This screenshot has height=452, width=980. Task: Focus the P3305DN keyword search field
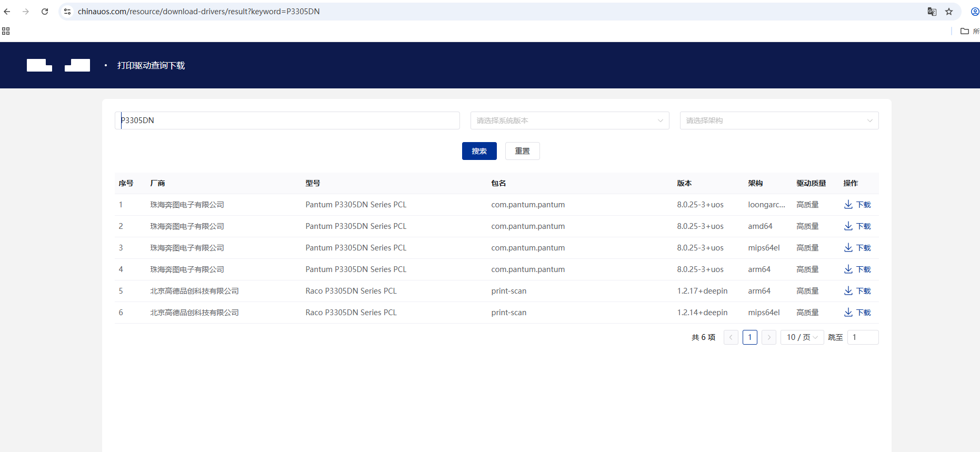click(287, 120)
